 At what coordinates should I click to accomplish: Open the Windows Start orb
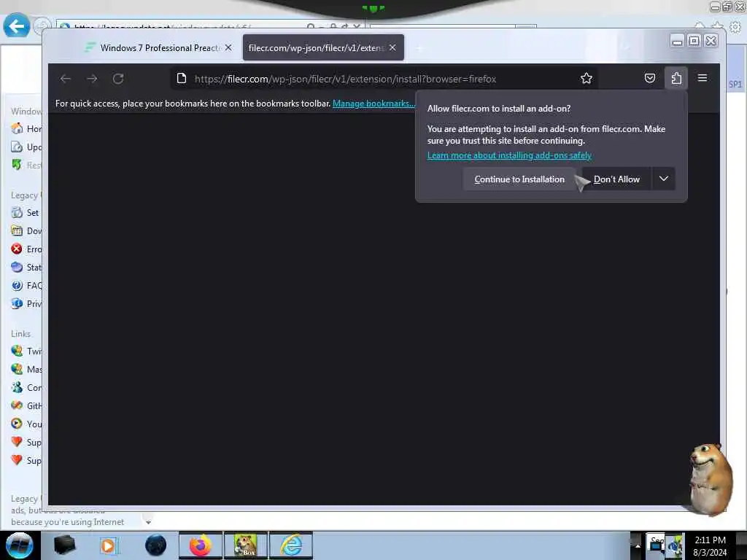click(x=19, y=545)
